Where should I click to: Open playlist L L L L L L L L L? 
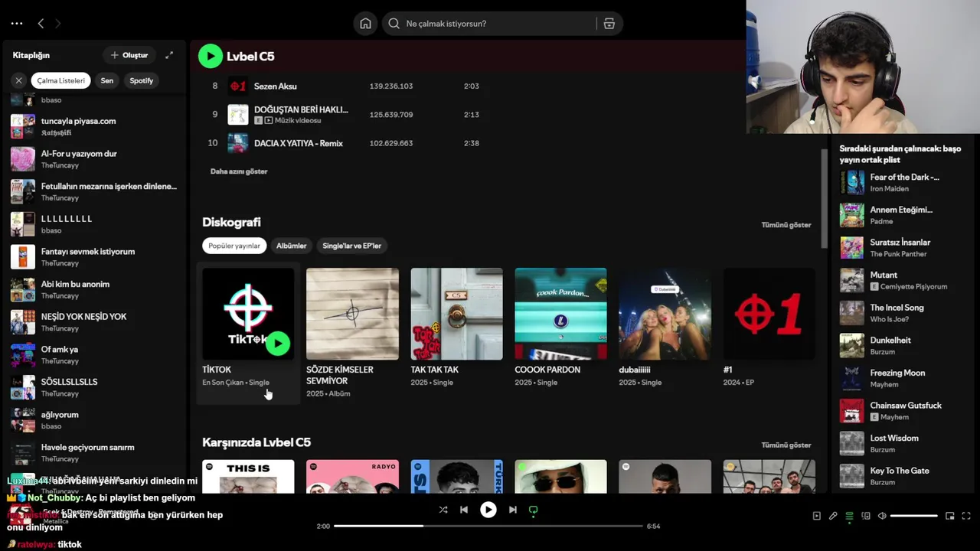(96, 224)
